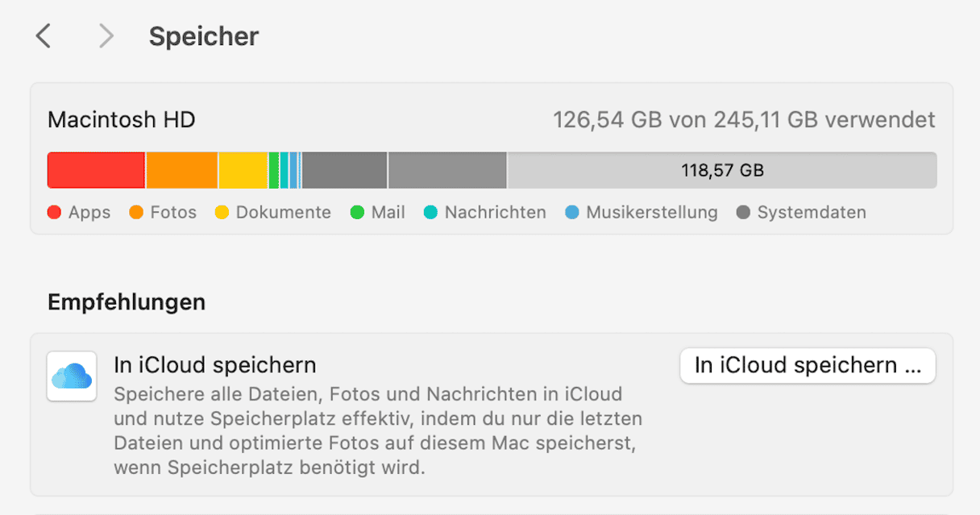Click the Speicher page title
The image size is (980, 515).
pos(204,37)
